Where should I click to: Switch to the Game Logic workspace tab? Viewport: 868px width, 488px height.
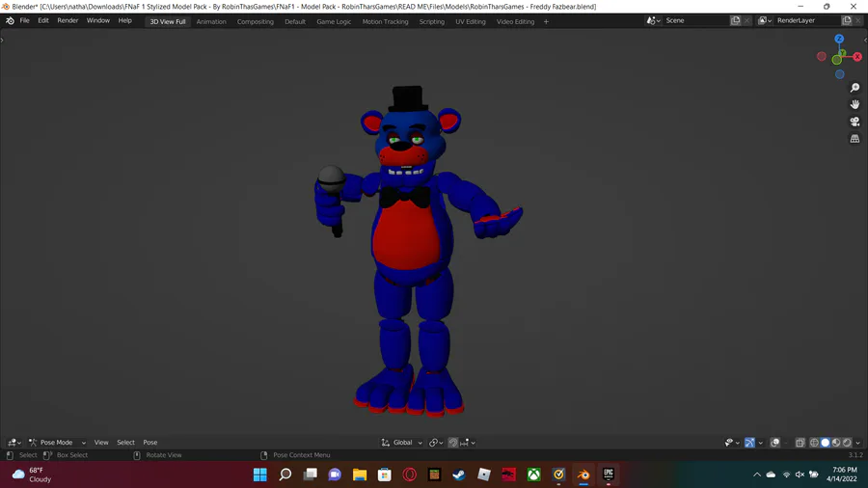(x=334, y=21)
